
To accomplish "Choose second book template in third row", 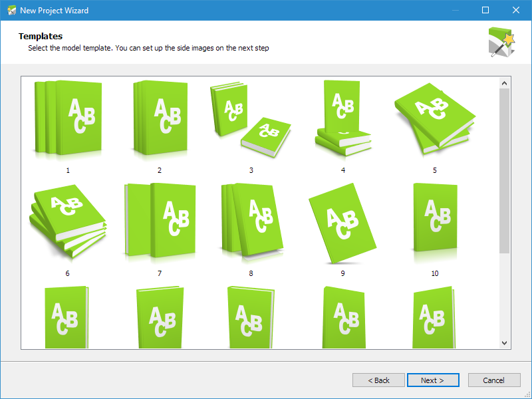I will [x=160, y=317].
